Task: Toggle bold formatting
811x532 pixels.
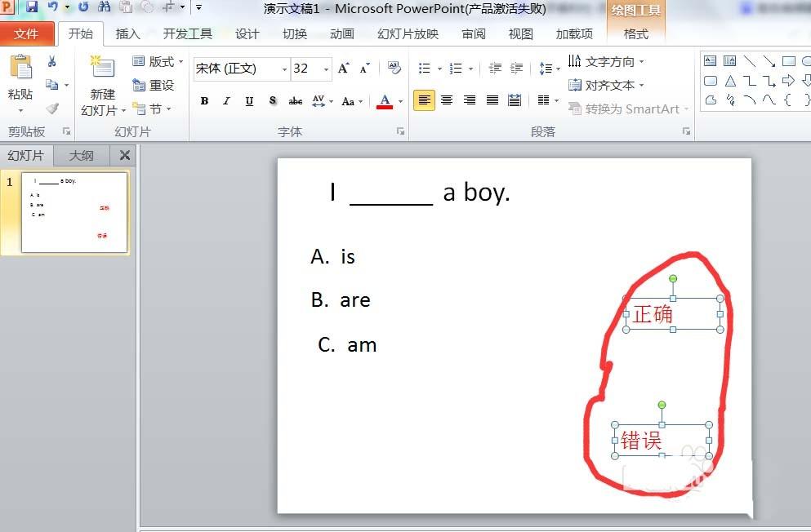Action: coord(204,100)
